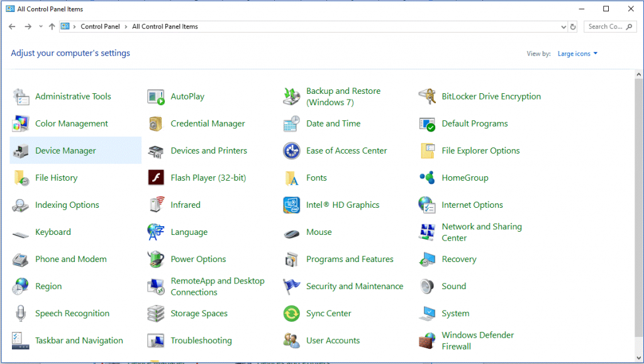
Task: Click Network and Sharing Center icon
Action: (x=427, y=232)
